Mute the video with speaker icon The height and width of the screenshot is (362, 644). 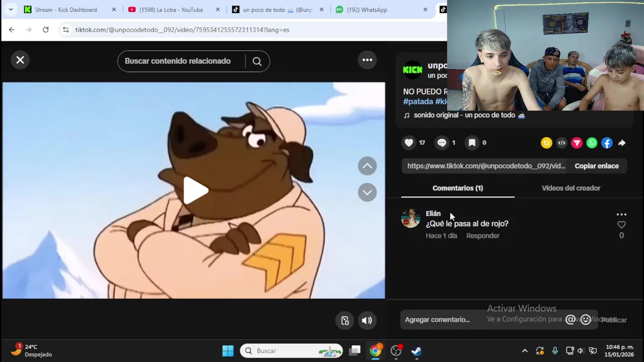point(367,321)
